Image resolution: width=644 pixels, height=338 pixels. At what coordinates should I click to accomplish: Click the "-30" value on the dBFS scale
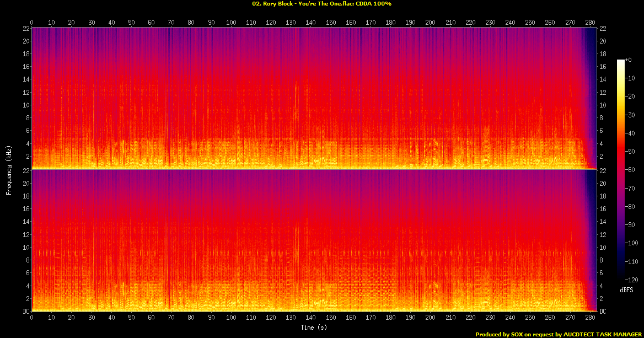point(630,115)
